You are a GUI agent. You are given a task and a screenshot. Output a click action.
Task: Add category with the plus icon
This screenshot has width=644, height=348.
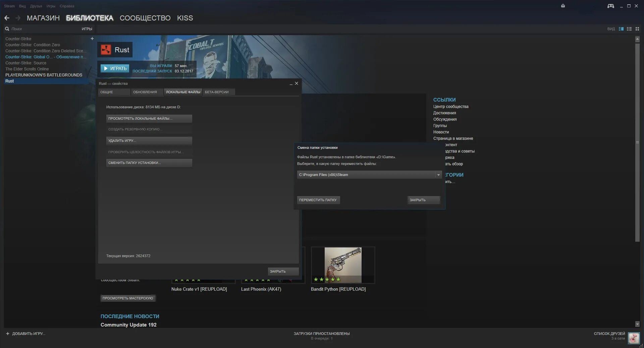pos(92,39)
